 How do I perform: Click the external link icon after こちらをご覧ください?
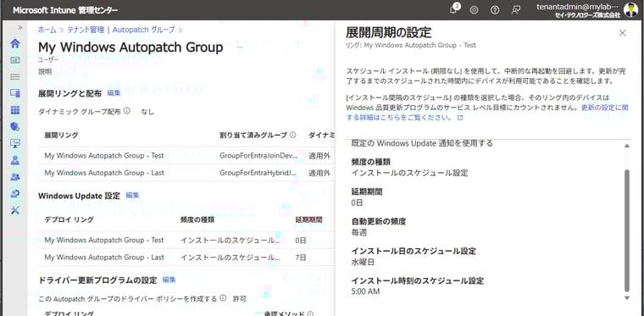tap(460, 118)
